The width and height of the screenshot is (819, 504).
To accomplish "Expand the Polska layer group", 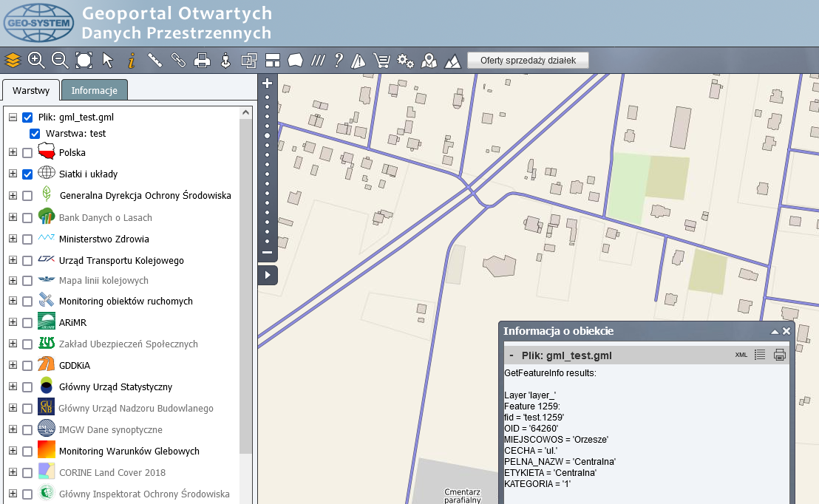I will click(x=13, y=152).
